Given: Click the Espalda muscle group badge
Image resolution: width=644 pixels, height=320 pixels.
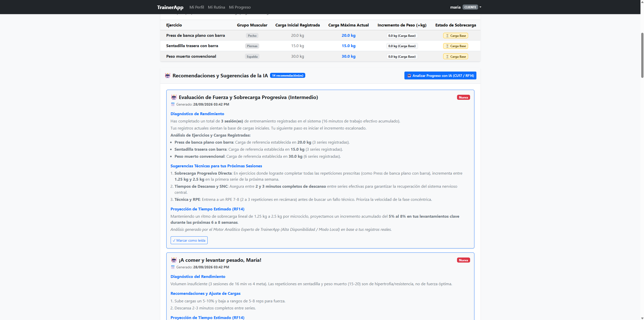Looking at the screenshot, I should 252,56.
